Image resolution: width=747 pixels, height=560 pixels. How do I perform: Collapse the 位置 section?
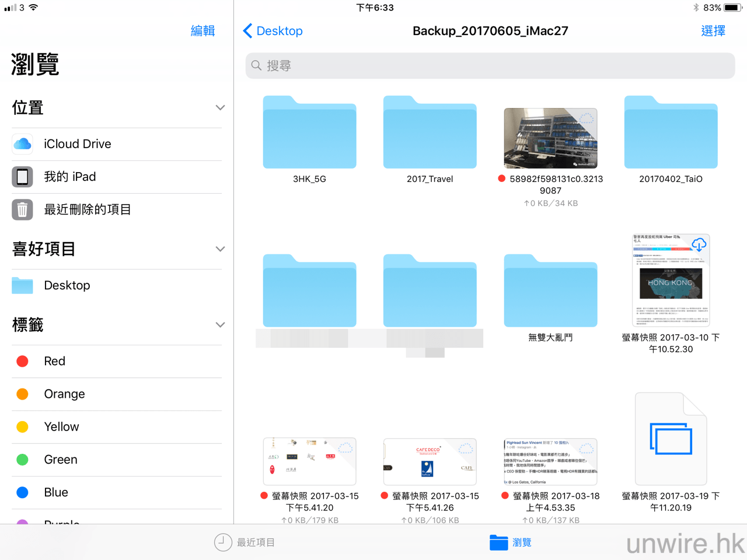coord(220,108)
